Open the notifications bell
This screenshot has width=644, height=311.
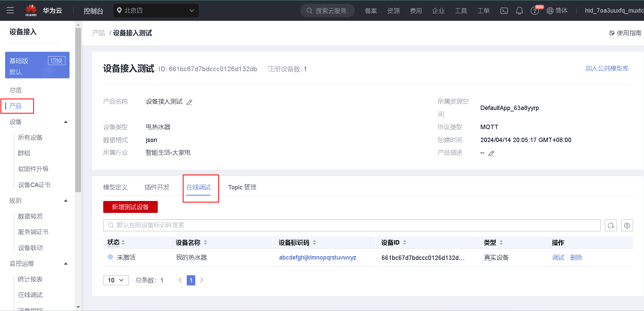tap(519, 11)
